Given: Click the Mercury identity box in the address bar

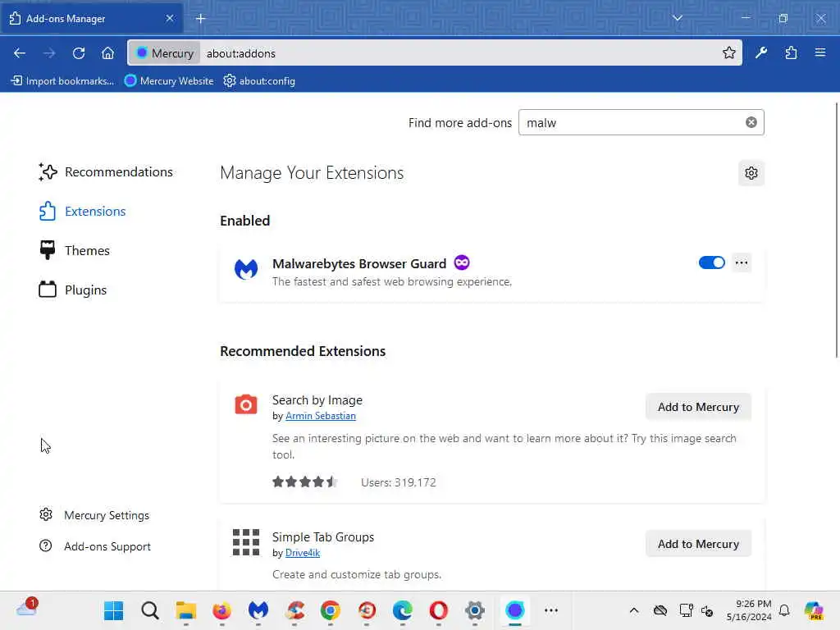Looking at the screenshot, I should coord(164,53).
